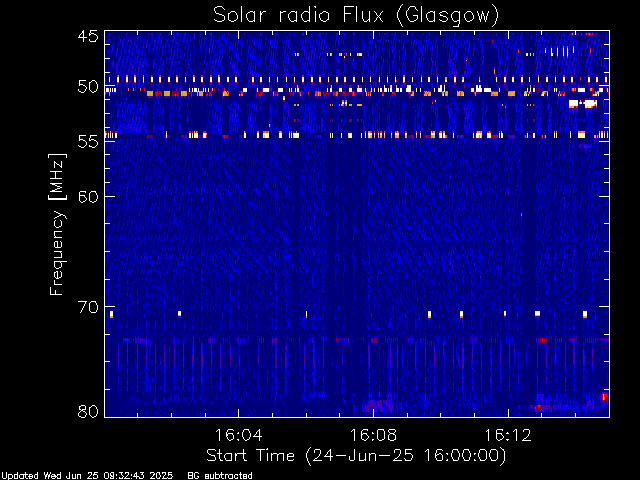Select the 70 frequency tick label
Screen dimensions: 640x480
88,307
